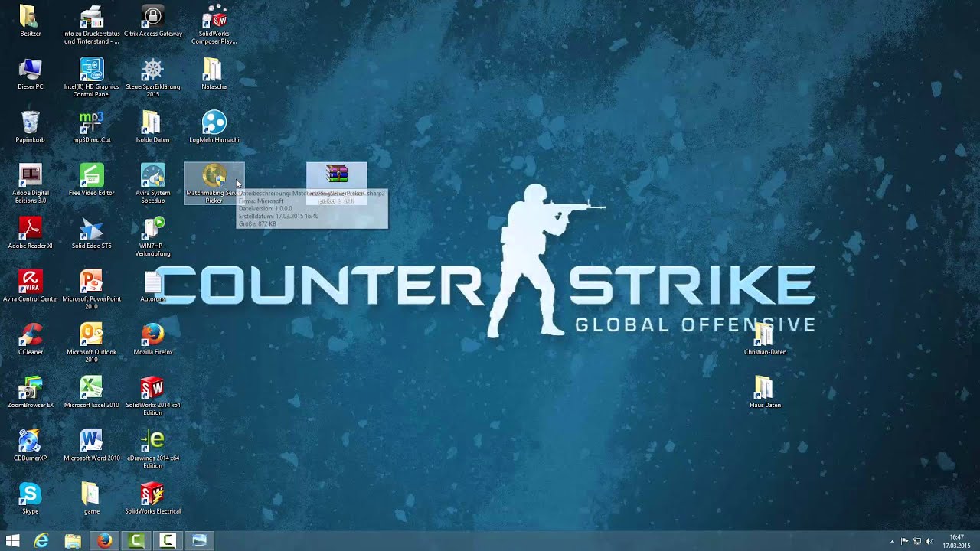Select the Microsoft Outlook 2010 shortcut
The width and height of the screenshot is (980, 551).
click(92, 342)
